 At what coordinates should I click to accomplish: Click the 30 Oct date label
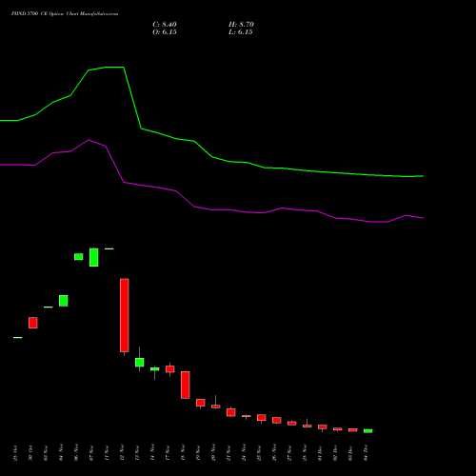pos(30,453)
